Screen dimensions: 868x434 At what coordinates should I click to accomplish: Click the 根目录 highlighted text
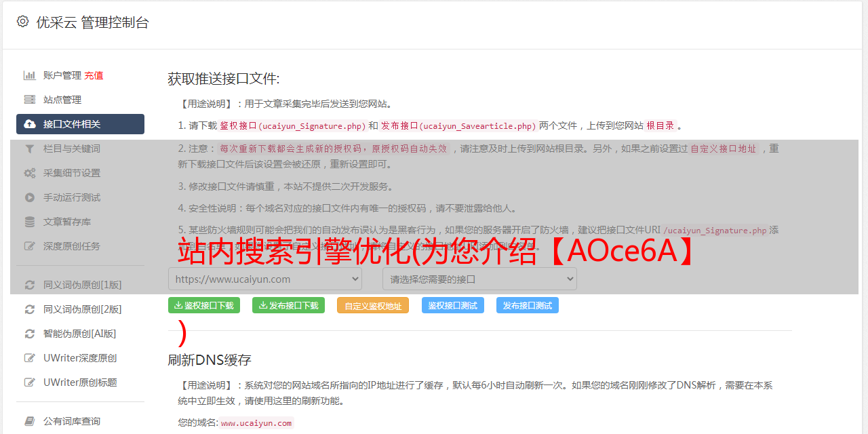[x=660, y=125]
